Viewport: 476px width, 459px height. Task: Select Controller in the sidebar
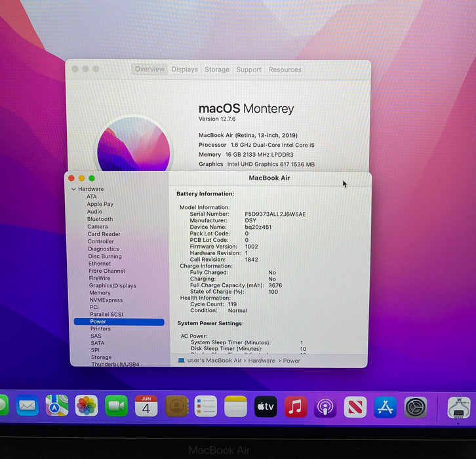101,241
